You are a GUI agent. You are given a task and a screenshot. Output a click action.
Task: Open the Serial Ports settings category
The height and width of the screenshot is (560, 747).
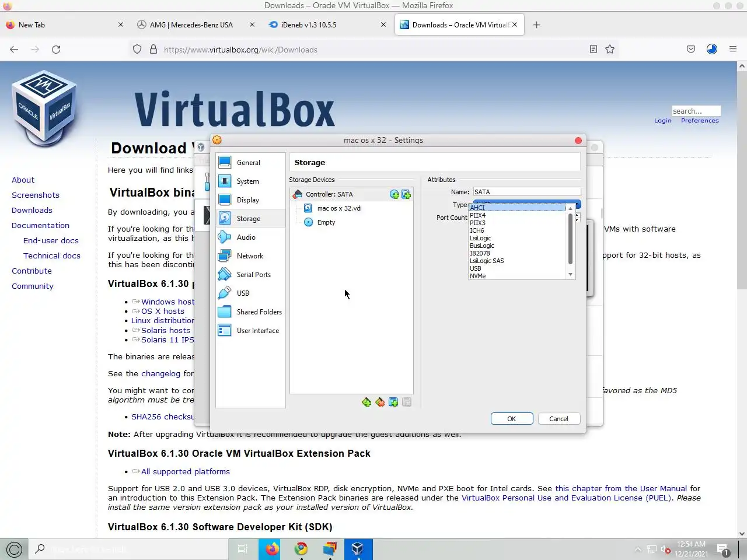click(x=250, y=275)
